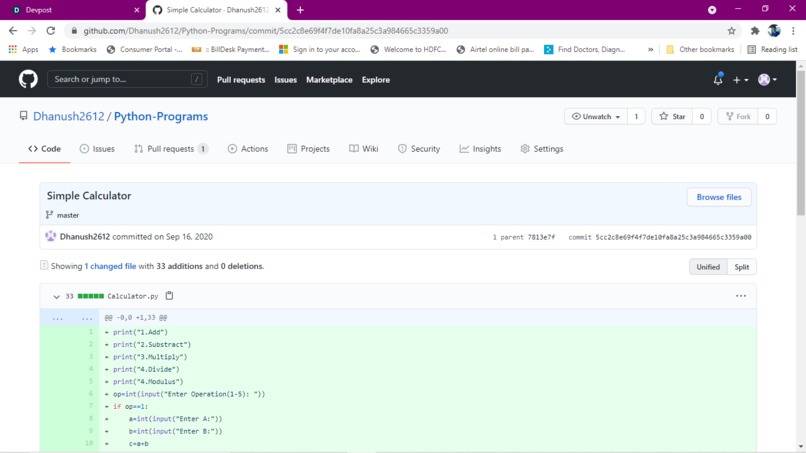Copy Calculator.py file path with clipboard icon

(169, 296)
